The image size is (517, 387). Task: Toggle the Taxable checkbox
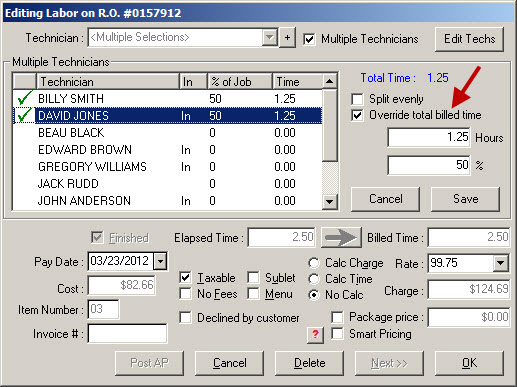pos(185,278)
